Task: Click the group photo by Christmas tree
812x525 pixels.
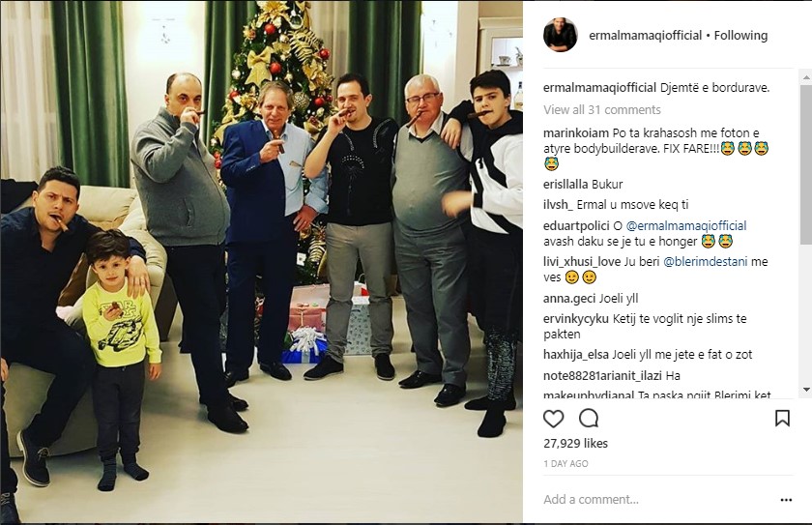Action: pyautogui.click(x=262, y=262)
